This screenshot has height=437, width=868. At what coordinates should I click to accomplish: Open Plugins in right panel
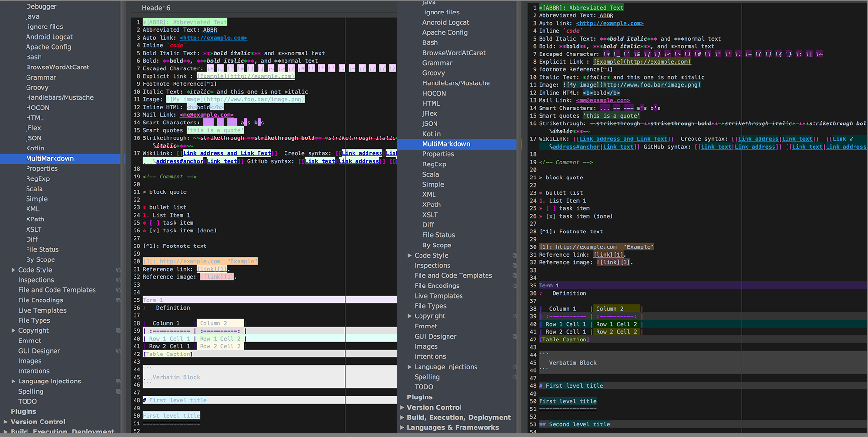(x=420, y=397)
